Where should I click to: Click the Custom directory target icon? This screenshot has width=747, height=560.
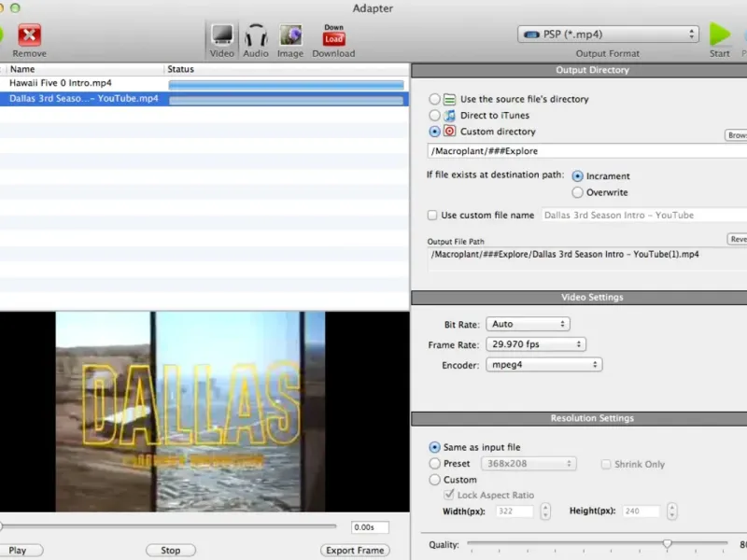pos(449,132)
